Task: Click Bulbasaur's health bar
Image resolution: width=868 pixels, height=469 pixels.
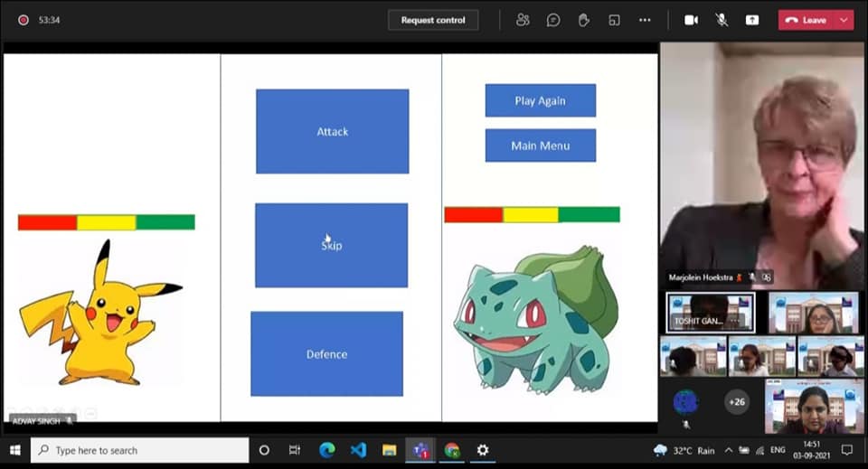Action: pyautogui.click(x=532, y=214)
